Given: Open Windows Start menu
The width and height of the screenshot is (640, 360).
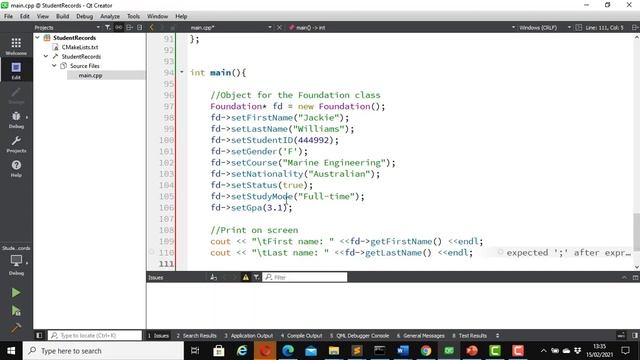Looking at the screenshot, I should [11, 351].
